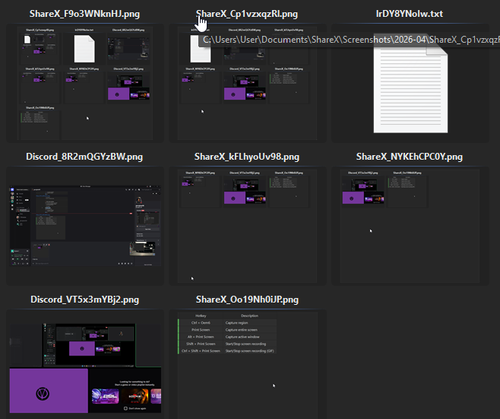Open the Discord_8R2mQGYzBW.png thumbnail
500x419 pixels.
click(85, 226)
